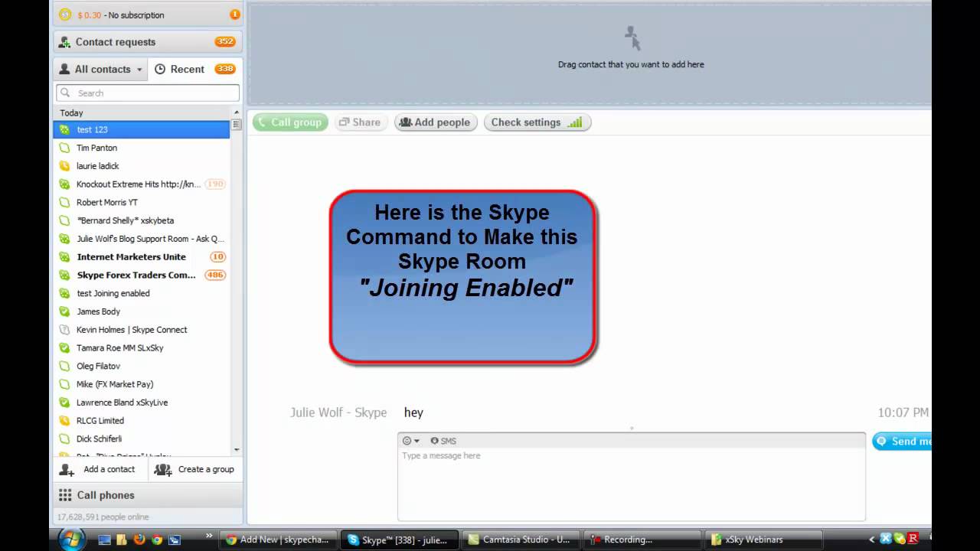Screen dimensions: 980x551
Task: Select contact RLCG Limited
Action: tap(142, 421)
